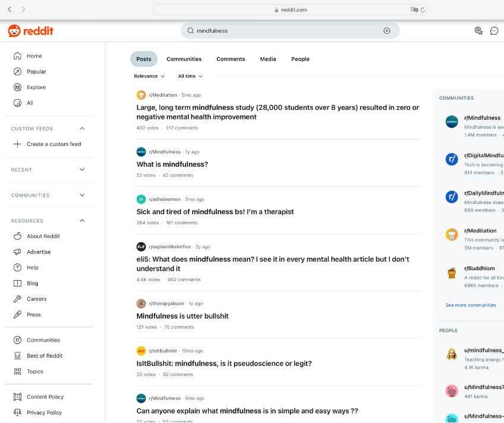
Task: Visit r/explainlikeimfive from post header
Action: [x=170, y=247]
